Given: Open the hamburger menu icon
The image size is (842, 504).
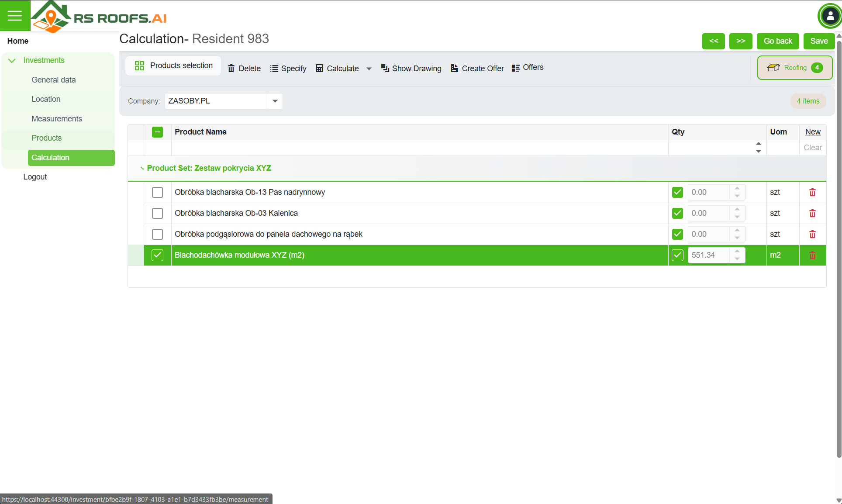Looking at the screenshot, I should coord(15,16).
